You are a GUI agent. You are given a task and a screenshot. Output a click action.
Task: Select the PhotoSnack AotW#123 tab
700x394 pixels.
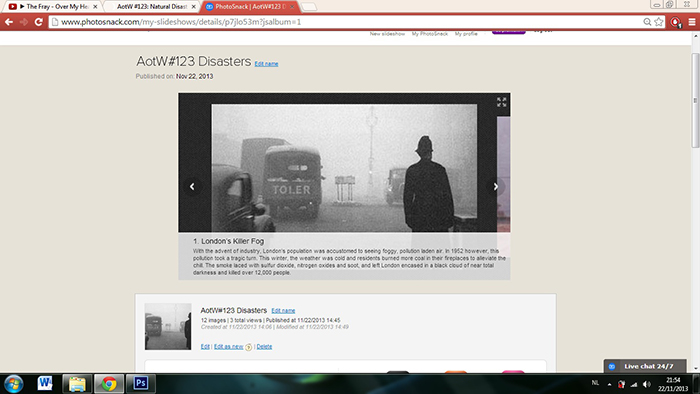click(250, 7)
